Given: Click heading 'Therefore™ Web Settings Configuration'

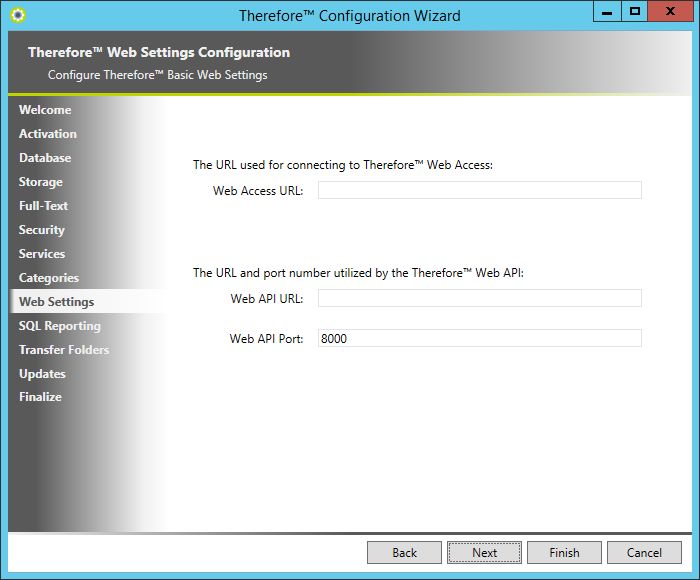Looking at the screenshot, I should click(x=159, y=53).
